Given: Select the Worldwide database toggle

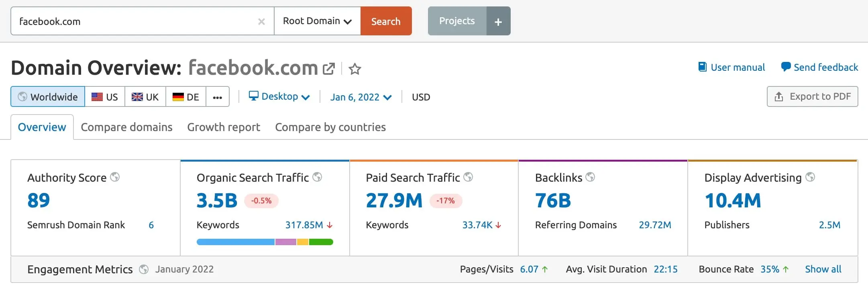Looking at the screenshot, I should pos(48,97).
